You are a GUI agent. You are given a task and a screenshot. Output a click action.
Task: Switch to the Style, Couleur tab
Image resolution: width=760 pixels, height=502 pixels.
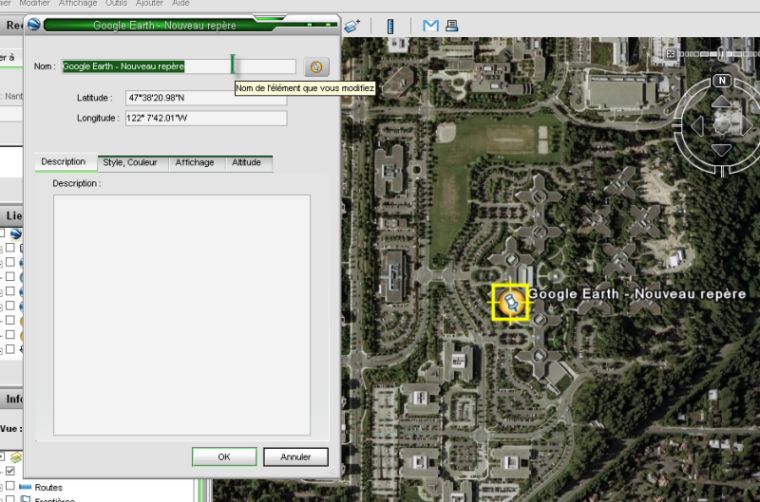130,163
